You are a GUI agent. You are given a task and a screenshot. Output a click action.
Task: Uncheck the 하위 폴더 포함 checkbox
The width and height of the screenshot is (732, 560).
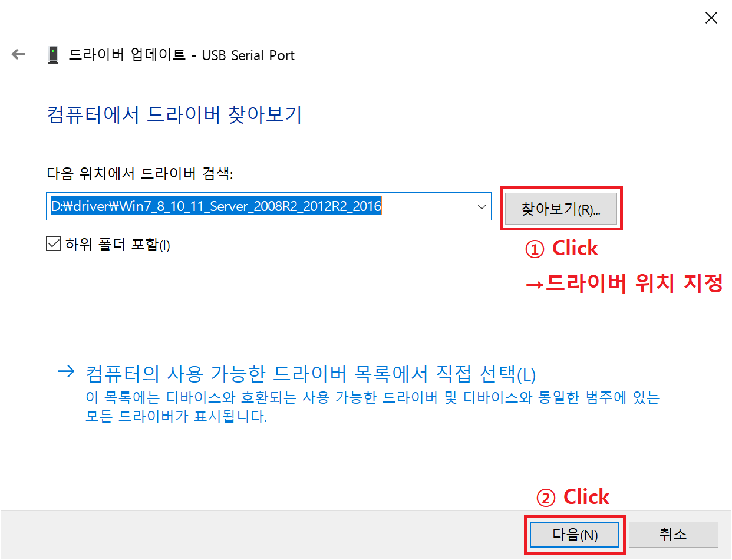click(54, 244)
